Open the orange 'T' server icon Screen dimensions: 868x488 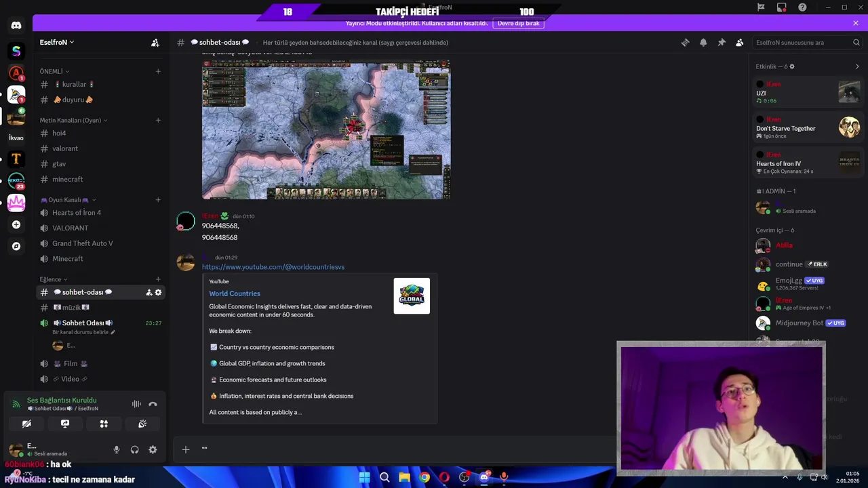[x=16, y=159]
